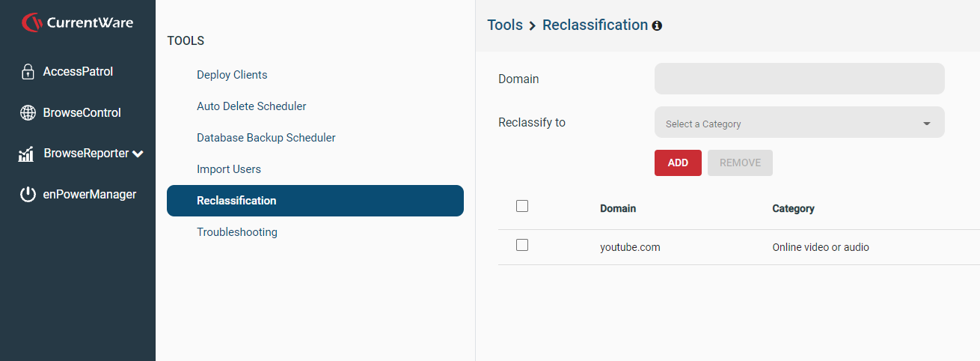Click the info icon beside Reclassification

pyautogui.click(x=657, y=25)
